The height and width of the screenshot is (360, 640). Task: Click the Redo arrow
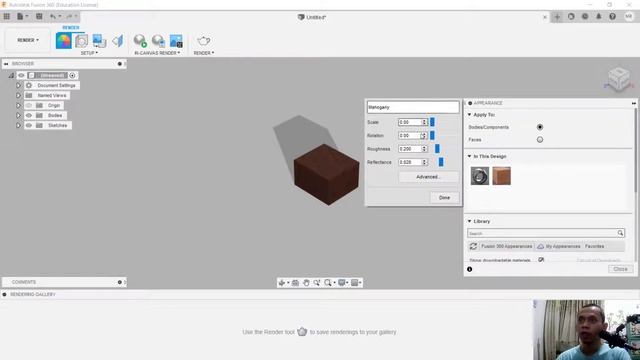(x=69, y=17)
